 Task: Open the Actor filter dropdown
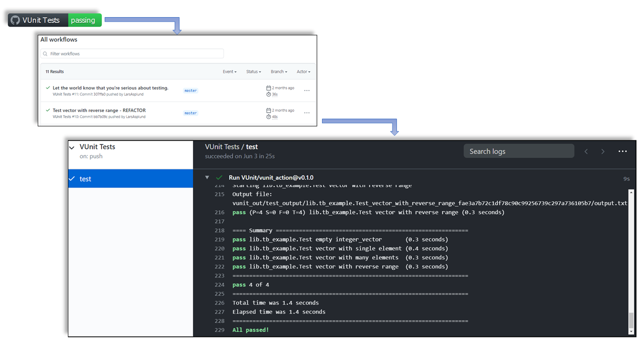point(303,72)
